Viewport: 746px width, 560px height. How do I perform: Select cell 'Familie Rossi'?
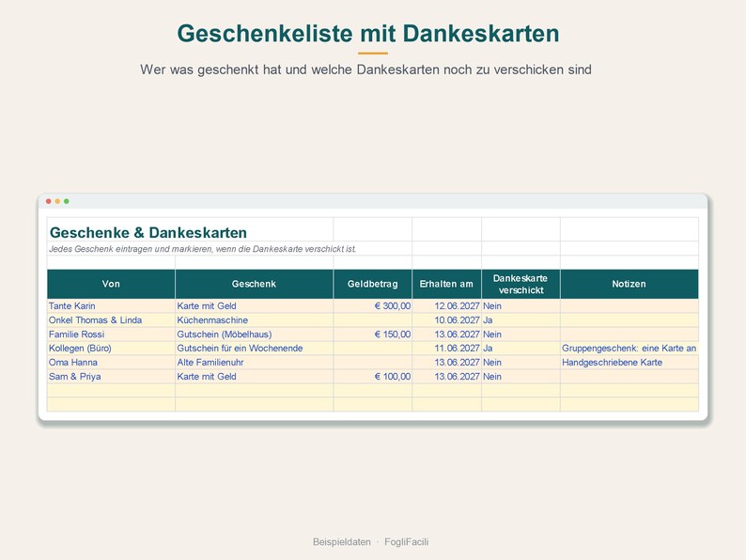(x=111, y=334)
